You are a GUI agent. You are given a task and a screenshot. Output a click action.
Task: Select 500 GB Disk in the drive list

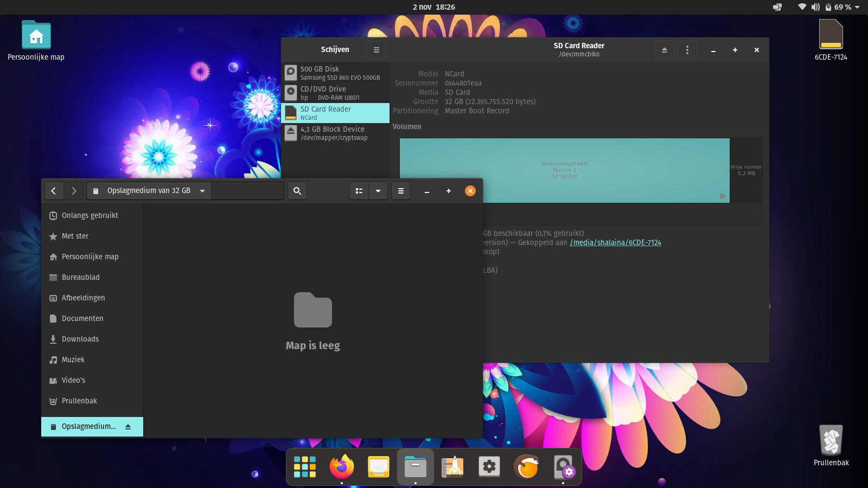[335, 73]
